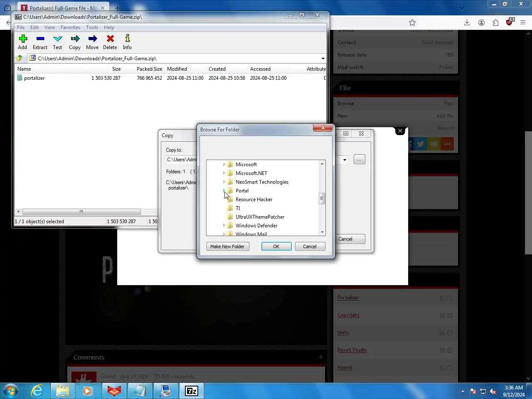The height and width of the screenshot is (399, 532).
Task: Click the folder tree scrollbar thumb
Action: pyautogui.click(x=322, y=199)
